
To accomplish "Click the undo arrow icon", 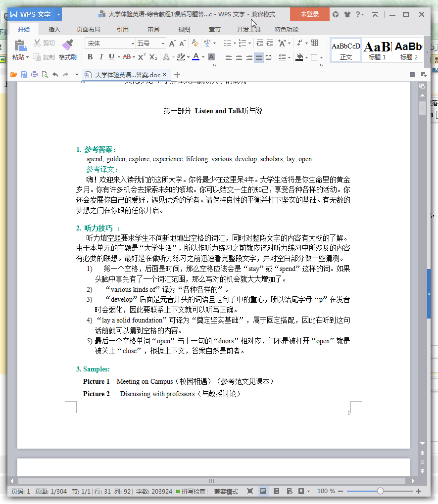I will [55, 75].
